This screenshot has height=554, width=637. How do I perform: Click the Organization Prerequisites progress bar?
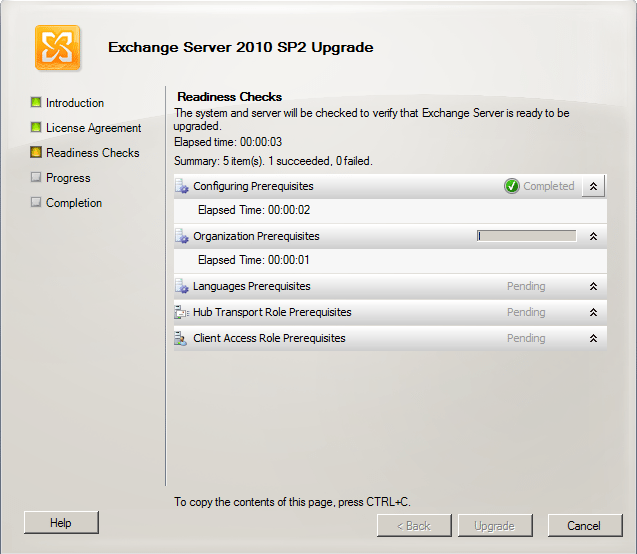click(x=527, y=237)
